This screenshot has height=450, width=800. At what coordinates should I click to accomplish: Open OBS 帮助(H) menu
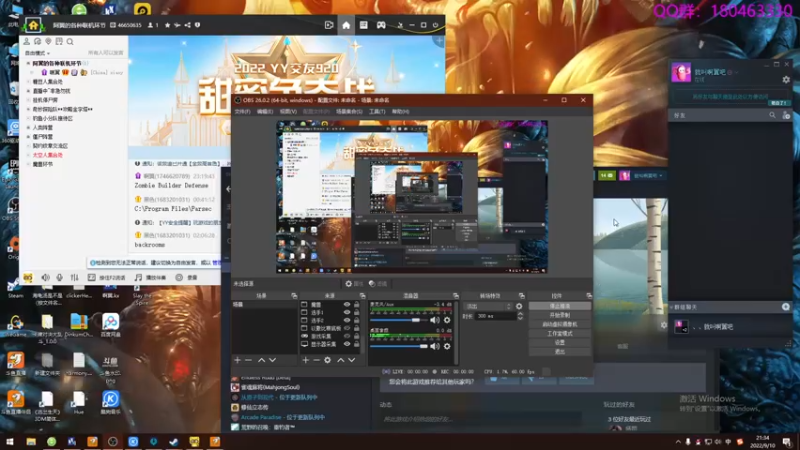tap(401, 112)
